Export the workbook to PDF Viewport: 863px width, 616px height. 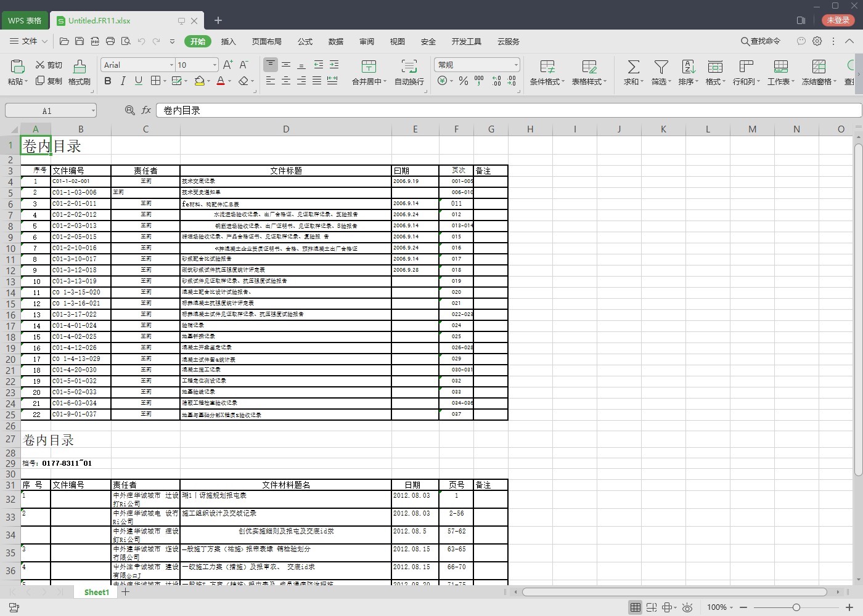tap(95, 41)
